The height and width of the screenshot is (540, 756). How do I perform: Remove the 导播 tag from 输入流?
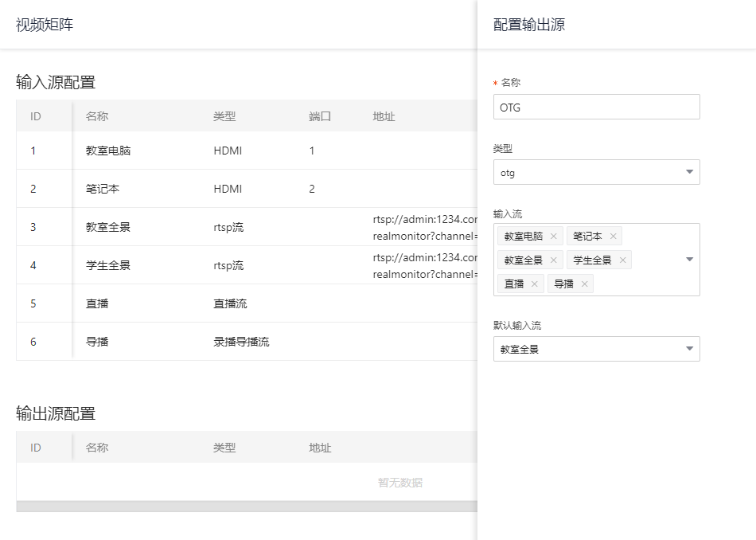coord(584,284)
